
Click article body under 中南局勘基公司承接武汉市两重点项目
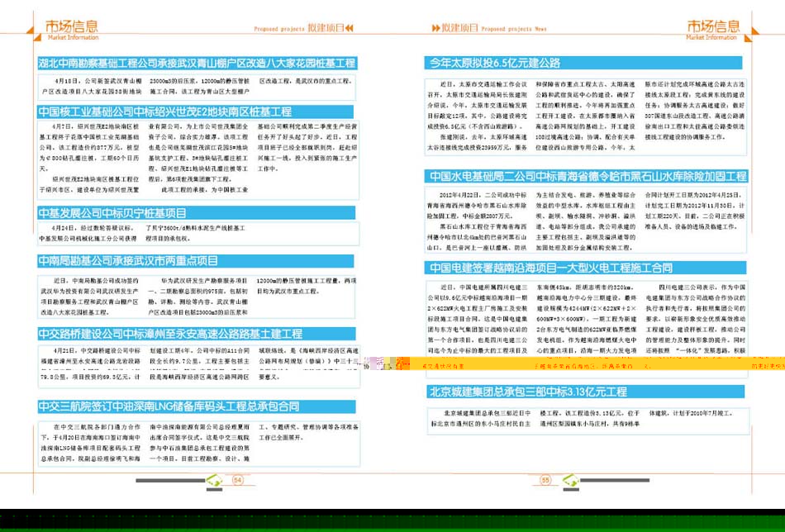coord(197,297)
